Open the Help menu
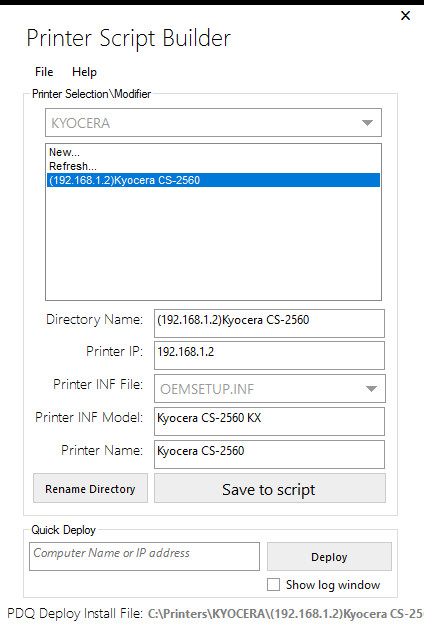424x630 pixels. (84, 72)
